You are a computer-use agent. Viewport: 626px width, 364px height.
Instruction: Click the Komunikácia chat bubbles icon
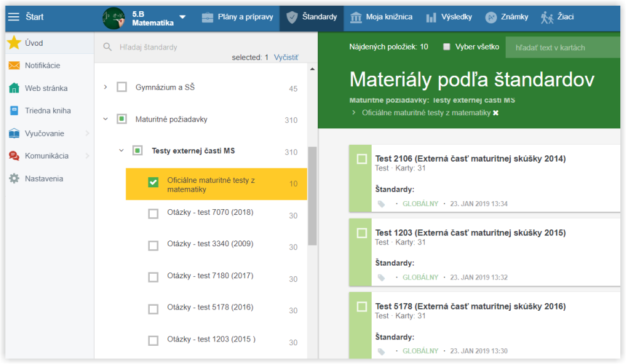[x=14, y=155]
